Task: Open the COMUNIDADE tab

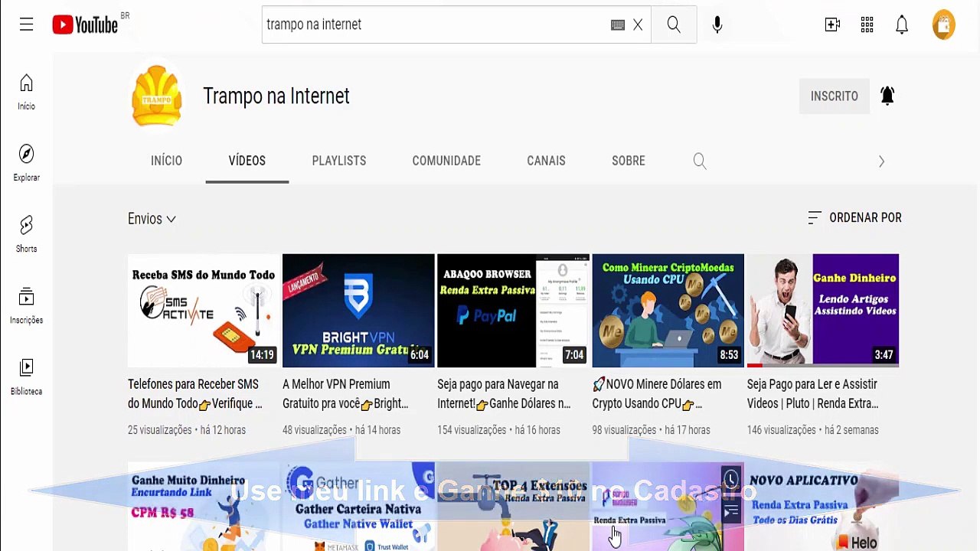Action: pos(446,161)
